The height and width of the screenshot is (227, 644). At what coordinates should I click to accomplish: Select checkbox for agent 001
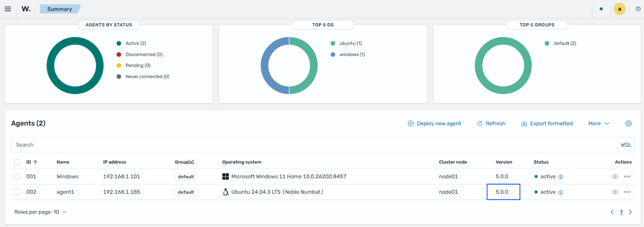click(17, 176)
